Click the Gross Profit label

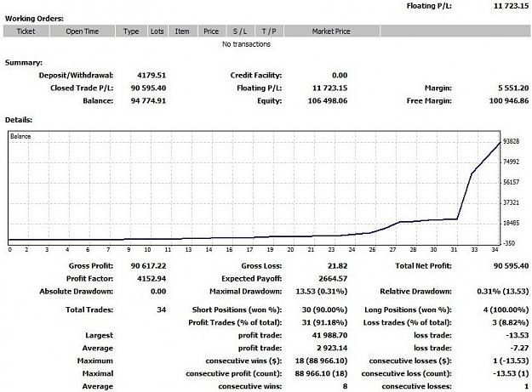91,266
